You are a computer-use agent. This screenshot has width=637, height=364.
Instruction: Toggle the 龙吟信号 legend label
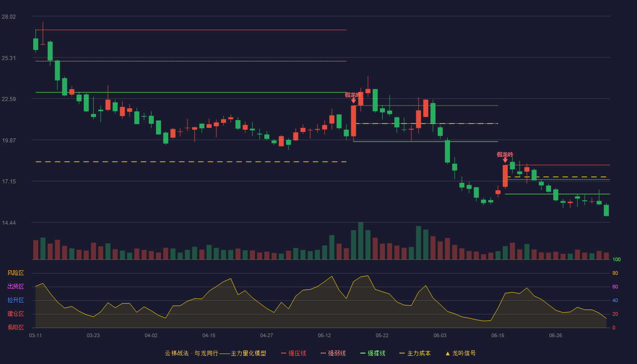[x=464, y=354]
